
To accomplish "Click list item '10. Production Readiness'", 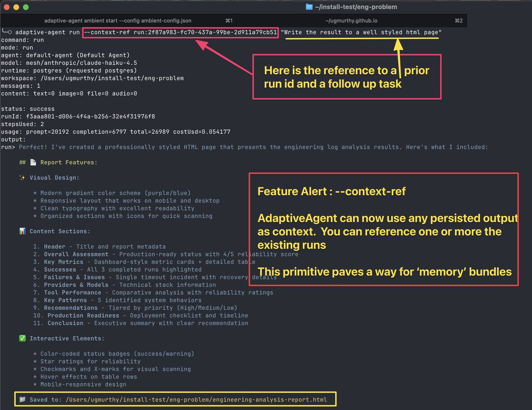I will pyautogui.click(x=141, y=315).
